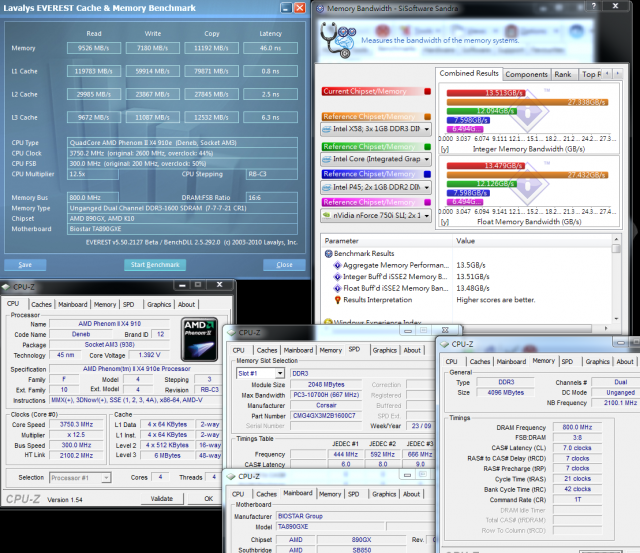
Task: Click Aggregate Memory Performance row icon
Action: click(337, 265)
